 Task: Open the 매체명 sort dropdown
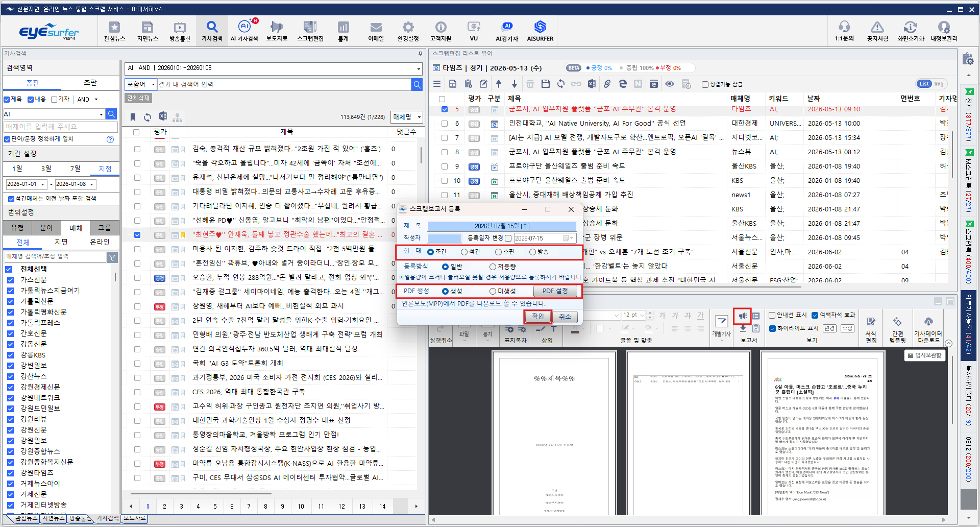coord(407,117)
